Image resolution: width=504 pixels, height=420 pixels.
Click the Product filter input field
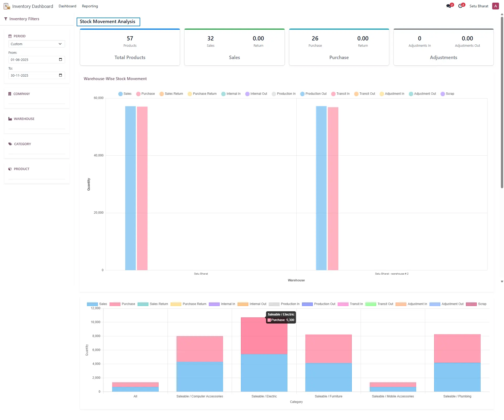tap(36, 176)
